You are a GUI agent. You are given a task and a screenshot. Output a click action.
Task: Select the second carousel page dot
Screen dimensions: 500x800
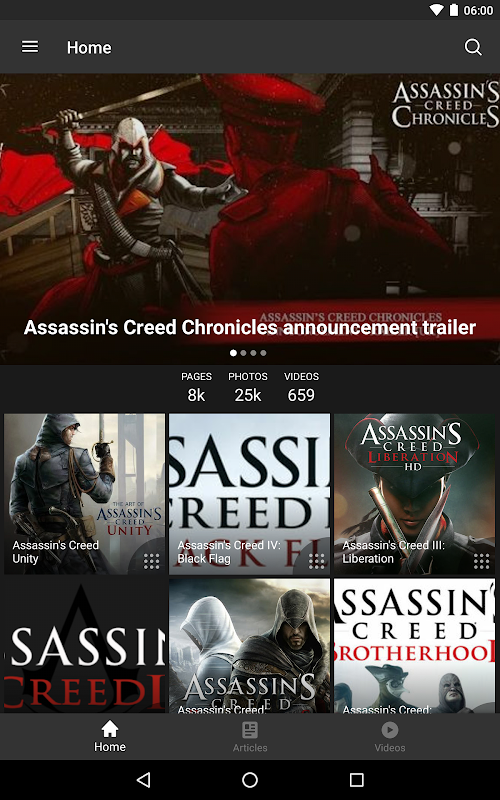pos(243,353)
